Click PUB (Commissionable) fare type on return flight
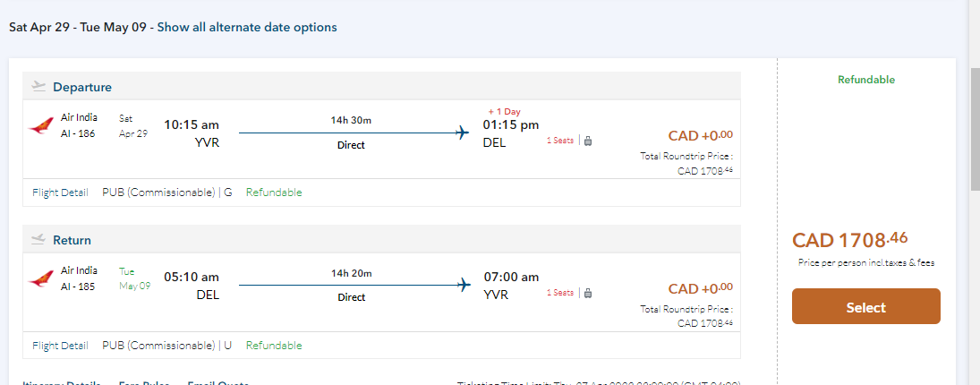Viewport: 980px width, 385px height. (x=159, y=346)
